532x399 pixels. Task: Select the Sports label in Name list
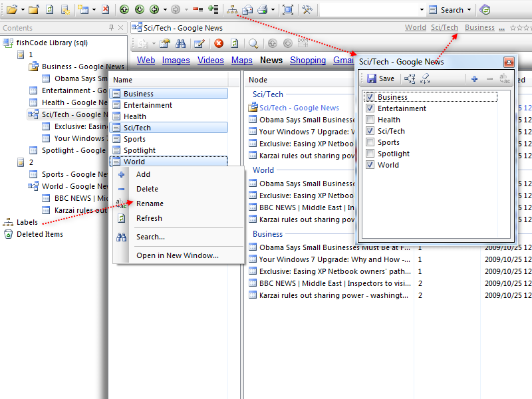(169, 139)
